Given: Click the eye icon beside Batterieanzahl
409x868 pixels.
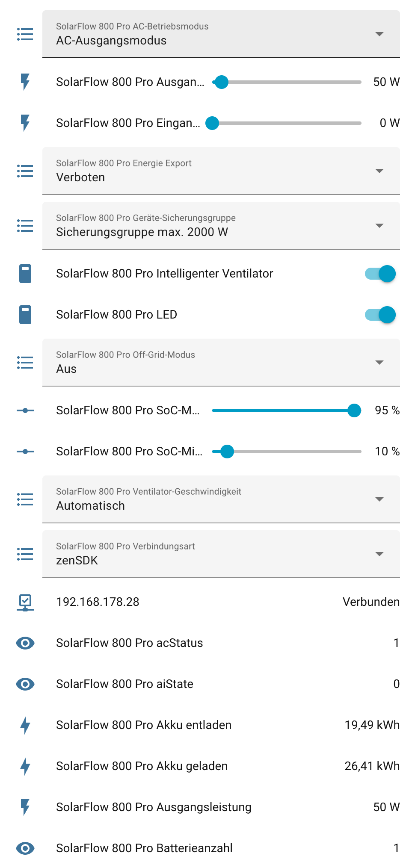Looking at the screenshot, I should (x=25, y=848).
